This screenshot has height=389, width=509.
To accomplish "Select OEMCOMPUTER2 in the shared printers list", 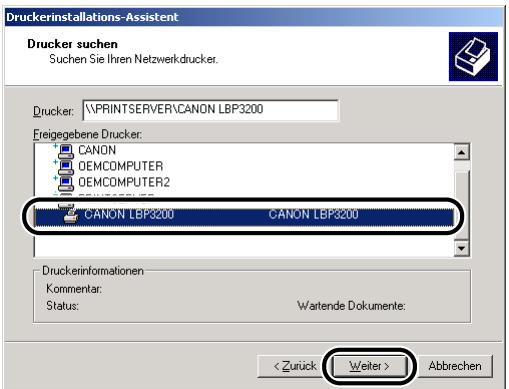I will coord(124,182).
